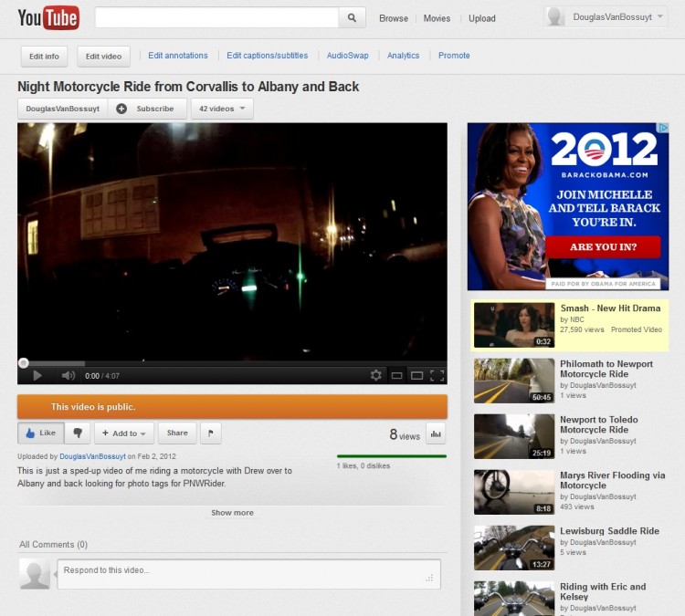Viewport: 685px width, 616px height.
Task: Open Analytics
Action: 403,56
